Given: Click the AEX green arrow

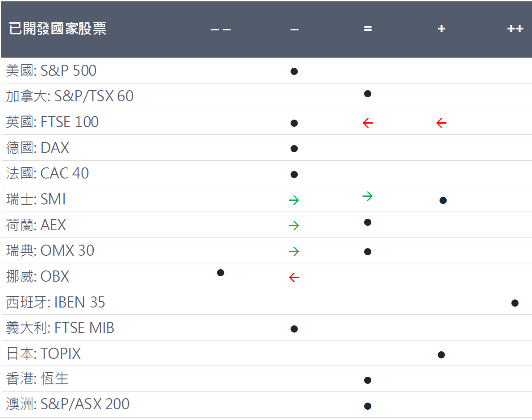Looking at the screenshot, I should coord(294,225).
